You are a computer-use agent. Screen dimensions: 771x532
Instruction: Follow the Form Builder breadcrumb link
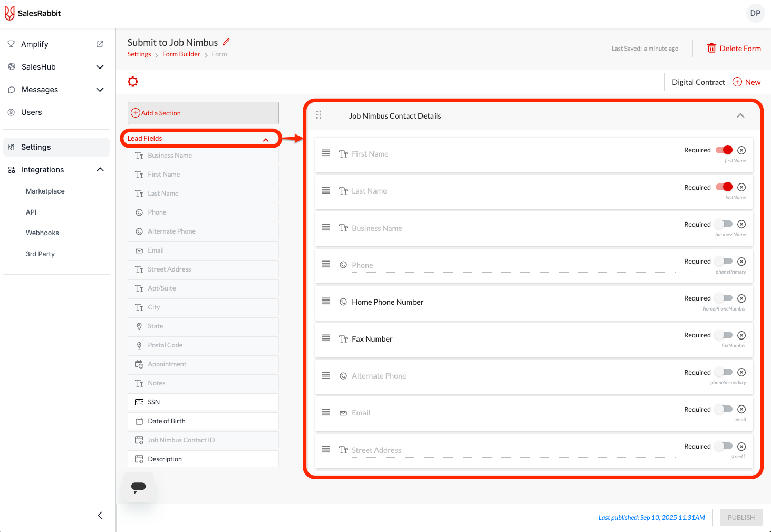181,54
